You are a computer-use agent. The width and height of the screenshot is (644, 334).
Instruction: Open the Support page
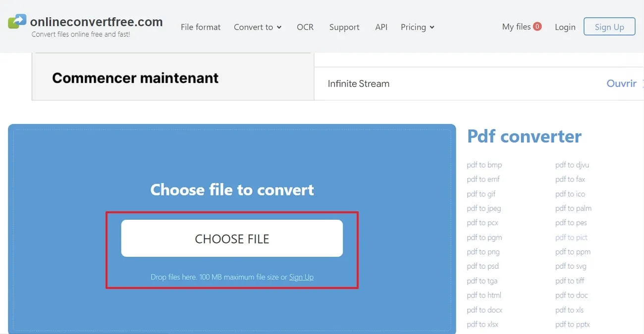click(344, 27)
